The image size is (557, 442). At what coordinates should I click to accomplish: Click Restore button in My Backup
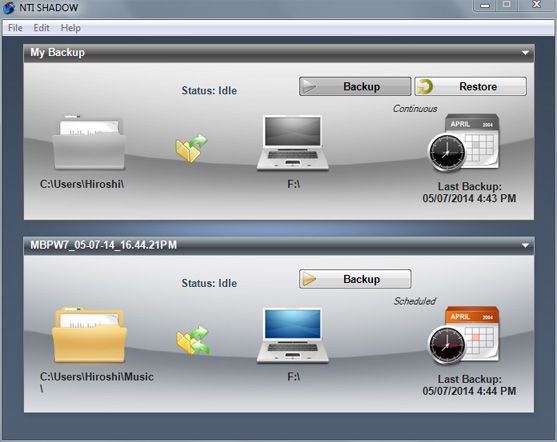tap(470, 86)
